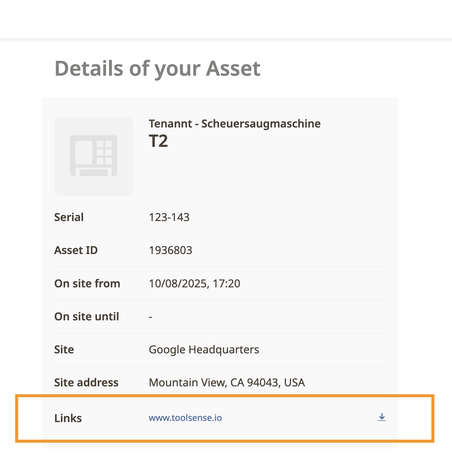Click the Serial field label
The height and width of the screenshot is (476, 452).
[69, 217]
